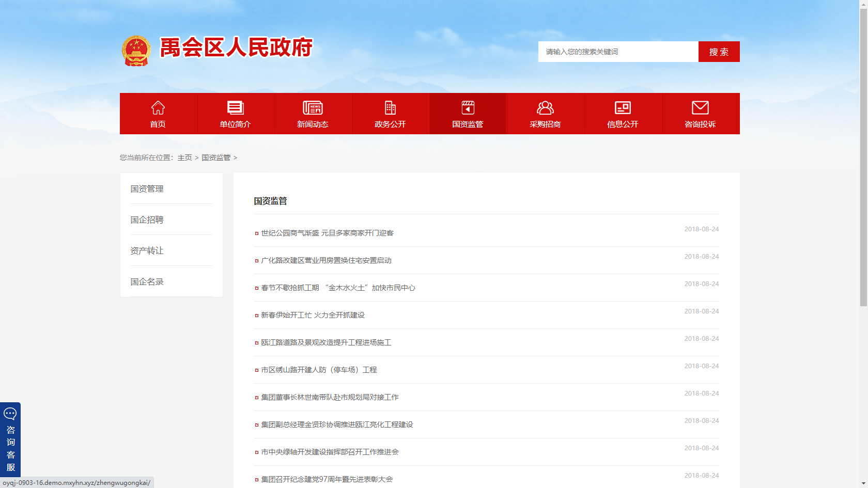Click the date beside 世纪公园商气渐盛 article
The width and height of the screenshot is (868, 488).
[702, 229]
